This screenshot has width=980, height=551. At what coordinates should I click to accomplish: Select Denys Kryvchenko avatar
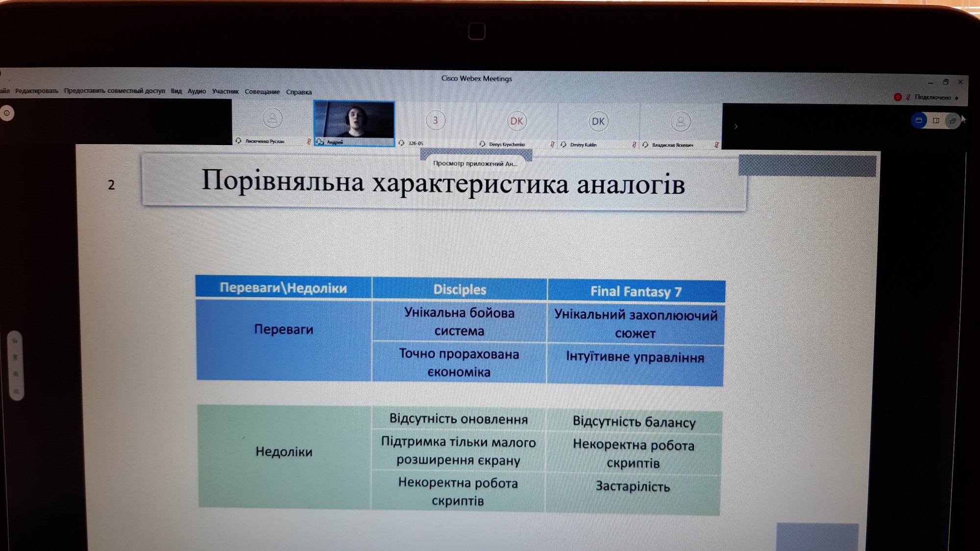pyautogui.click(x=516, y=121)
